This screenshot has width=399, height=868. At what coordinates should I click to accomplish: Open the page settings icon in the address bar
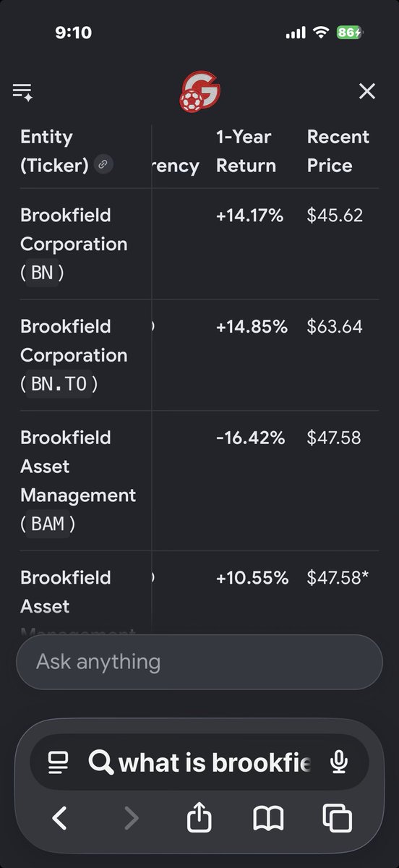[58, 762]
